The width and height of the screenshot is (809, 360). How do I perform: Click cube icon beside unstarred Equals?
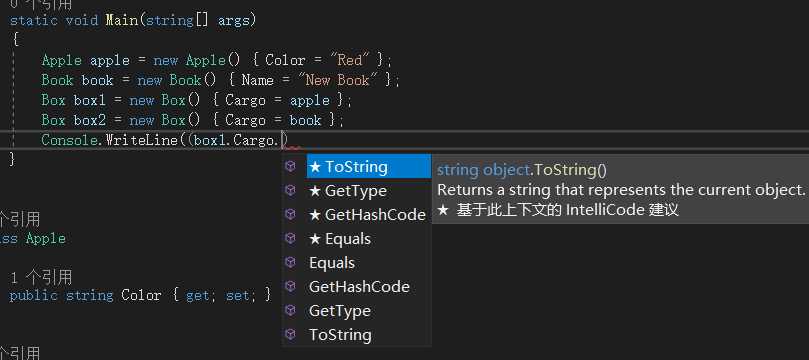coord(290,262)
